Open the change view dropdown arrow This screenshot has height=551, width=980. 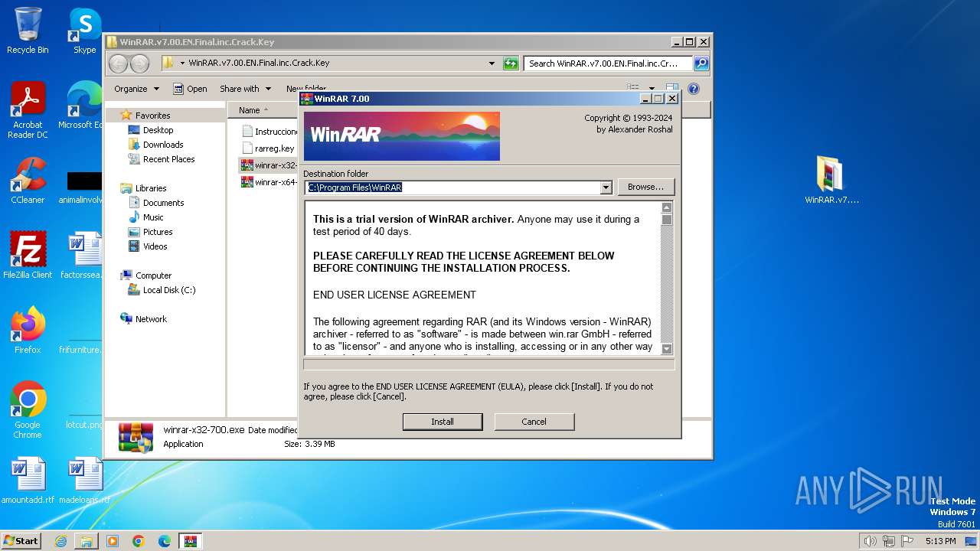[652, 89]
